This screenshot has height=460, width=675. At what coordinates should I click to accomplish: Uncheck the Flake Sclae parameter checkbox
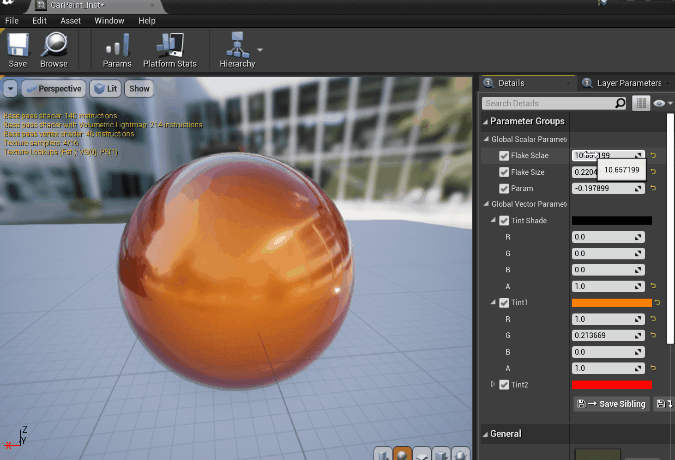coord(504,156)
